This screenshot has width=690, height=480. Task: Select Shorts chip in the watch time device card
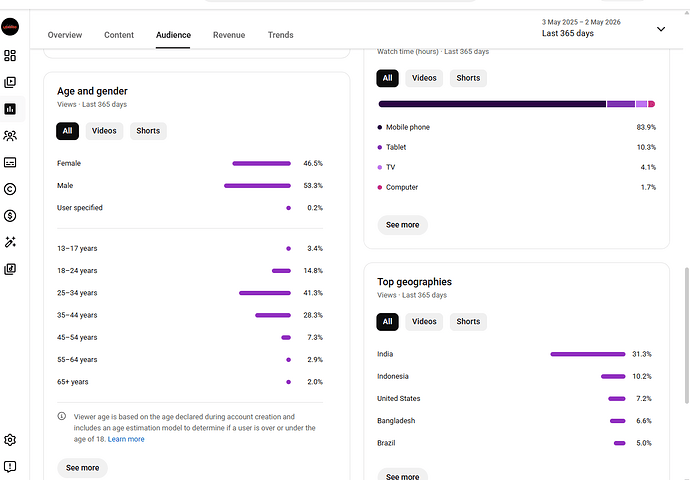point(468,78)
